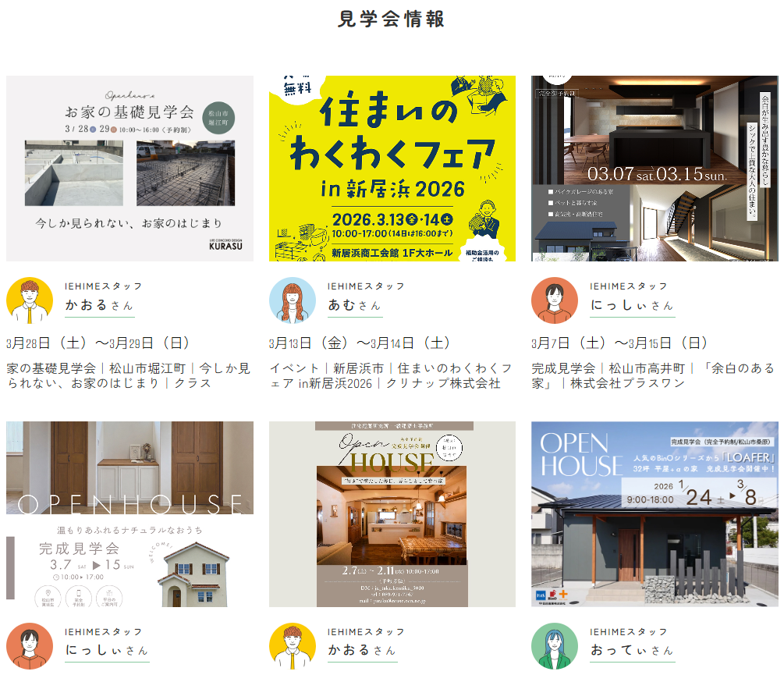The image size is (784, 675).
Task: Open 住まいのわくわくフェア in新居浜2026 link text
Action: coord(390,375)
